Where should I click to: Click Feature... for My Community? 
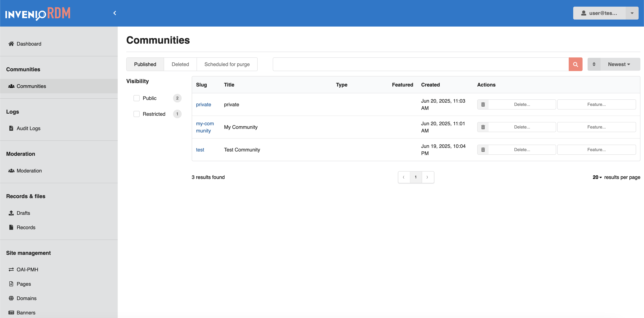tap(597, 127)
